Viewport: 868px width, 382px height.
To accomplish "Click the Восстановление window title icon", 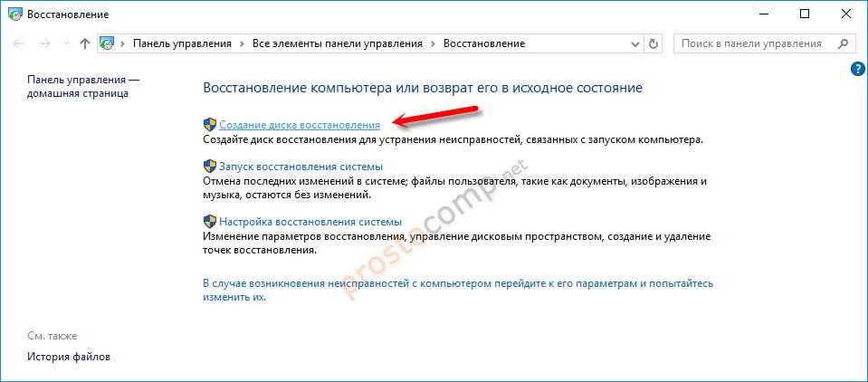I will coord(16,15).
